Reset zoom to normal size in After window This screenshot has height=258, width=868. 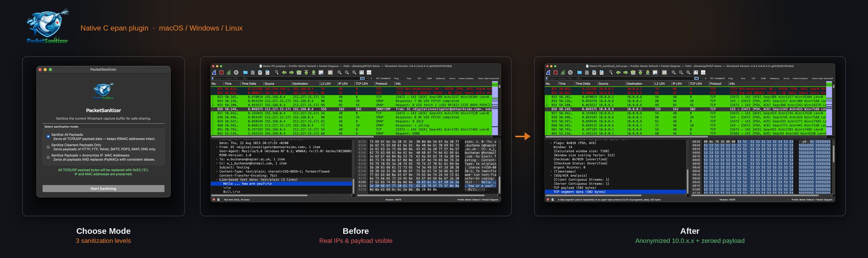(688, 72)
